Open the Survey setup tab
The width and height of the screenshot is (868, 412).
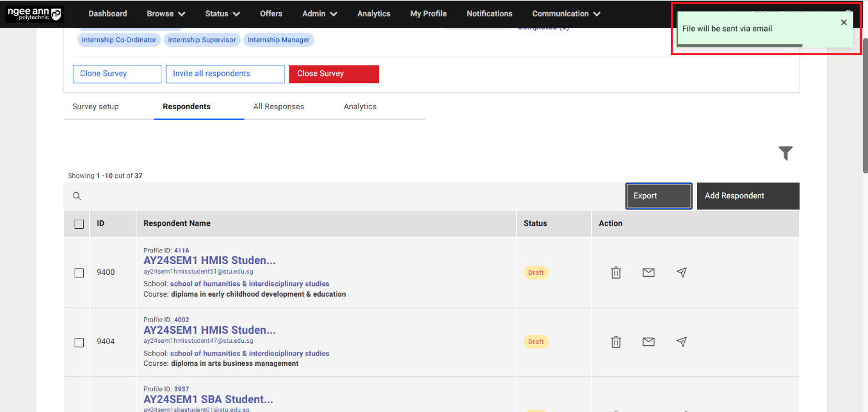[95, 106]
